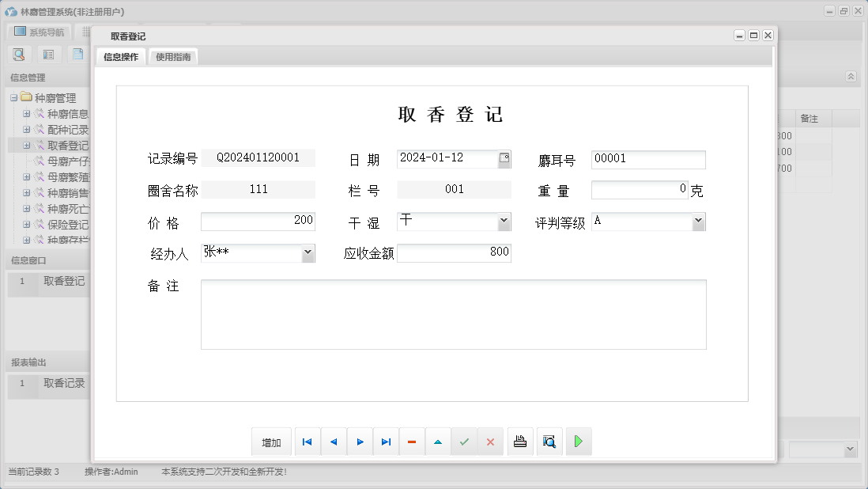Switch to the 使用指南 tab
868x489 pixels.
pos(172,56)
